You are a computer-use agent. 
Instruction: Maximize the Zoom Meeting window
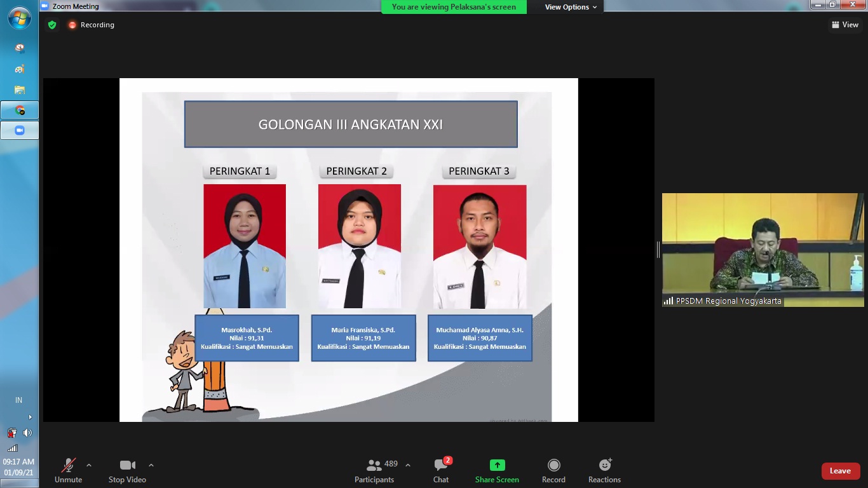click(832, 5)
